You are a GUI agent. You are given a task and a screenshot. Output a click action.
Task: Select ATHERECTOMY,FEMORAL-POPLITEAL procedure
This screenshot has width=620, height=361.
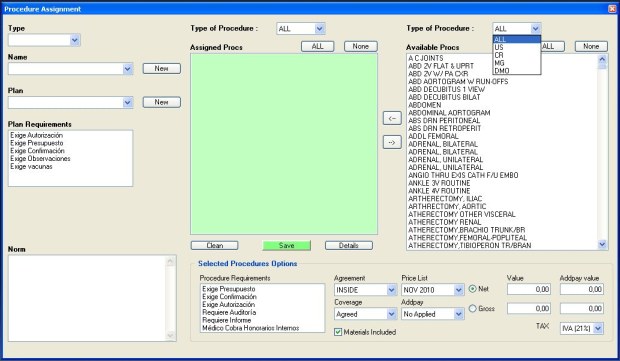point(467,238)
